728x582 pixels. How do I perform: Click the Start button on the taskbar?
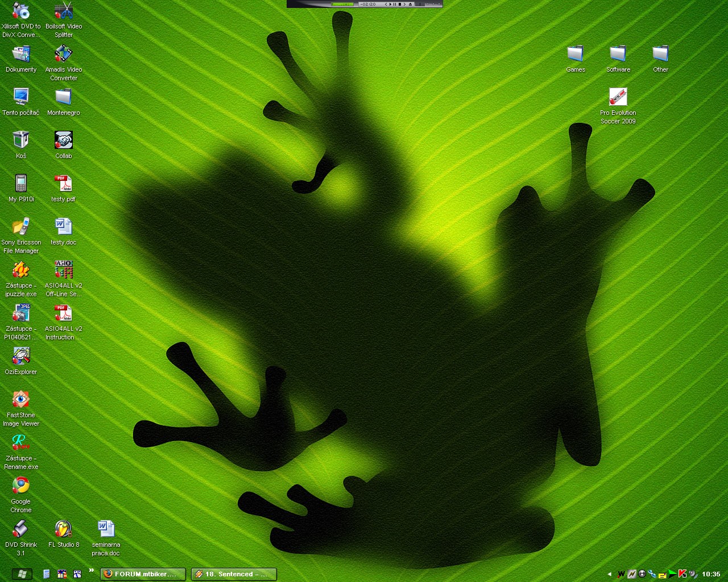(22, 574)
